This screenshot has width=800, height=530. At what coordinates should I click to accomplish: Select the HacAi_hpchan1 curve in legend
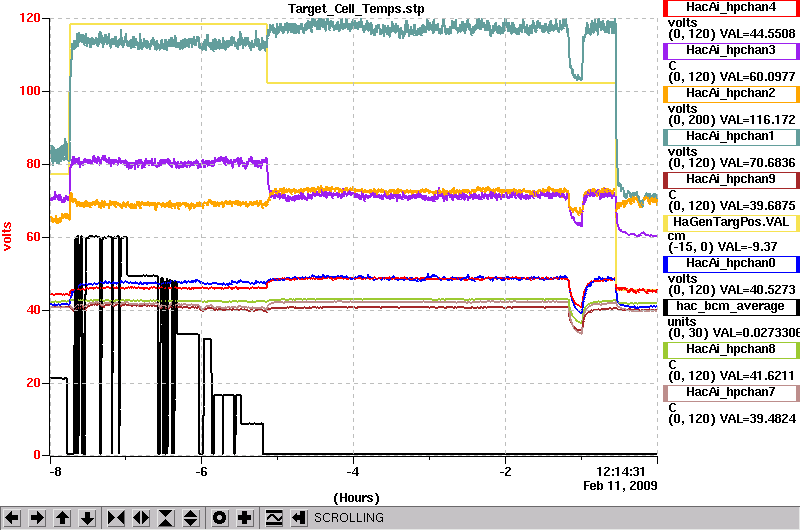point(731,137)
